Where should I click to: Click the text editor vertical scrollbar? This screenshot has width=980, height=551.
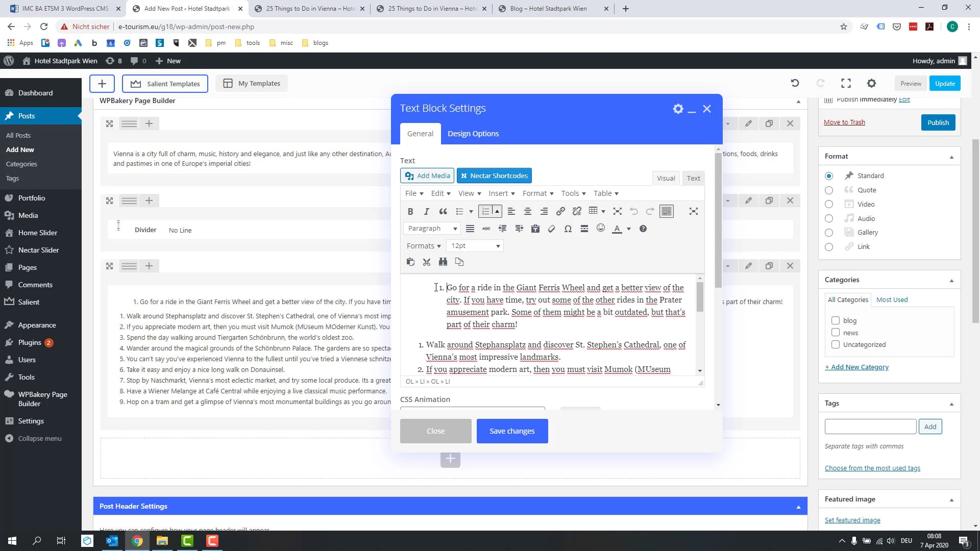pos(700,296)
